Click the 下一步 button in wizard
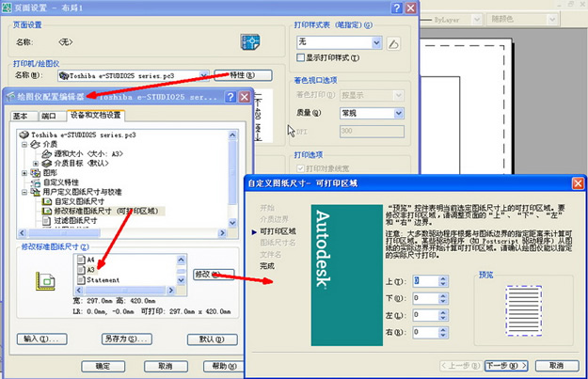Viewport: 588px width, 379px height. 501,366
